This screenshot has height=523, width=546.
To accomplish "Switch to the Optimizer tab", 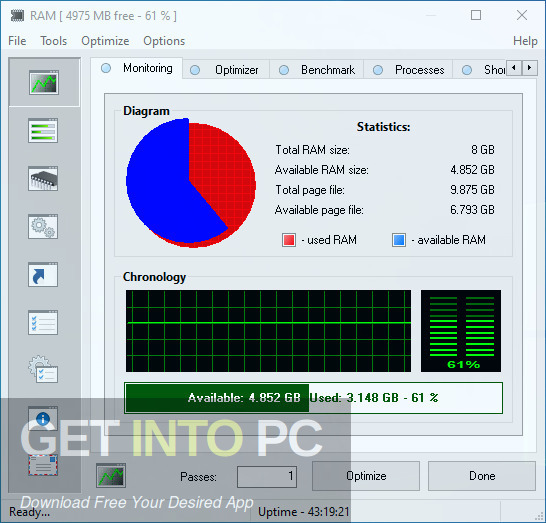I will coord(226,70).
